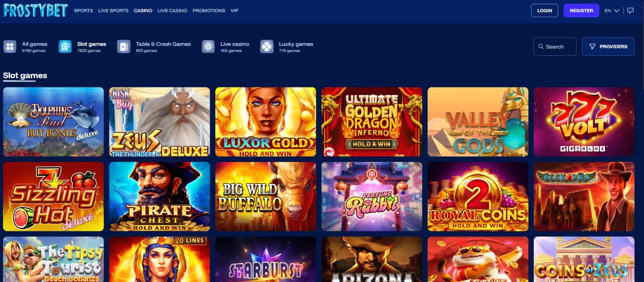
Task: Click the Login button
Action: pos(545,10)
